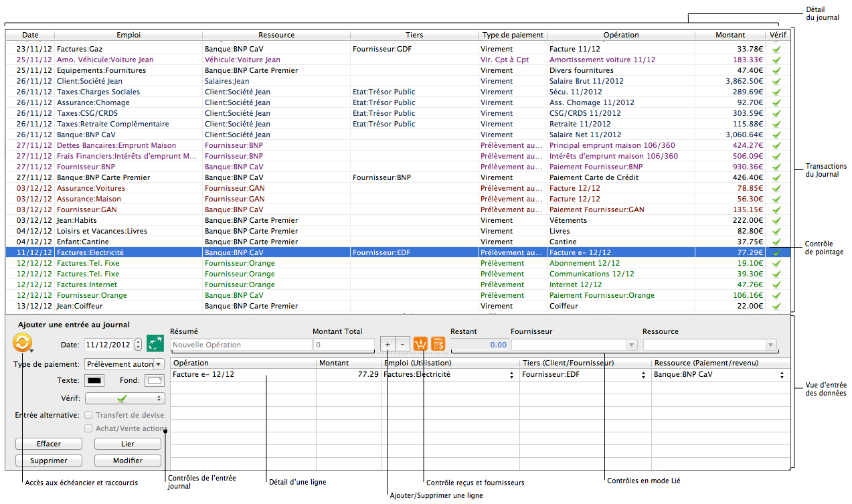Click check mark on Retraite 11/2012 row

[777, 124]
